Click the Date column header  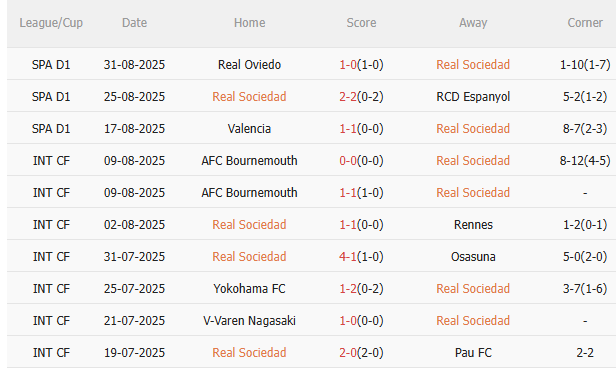(134, 23)
